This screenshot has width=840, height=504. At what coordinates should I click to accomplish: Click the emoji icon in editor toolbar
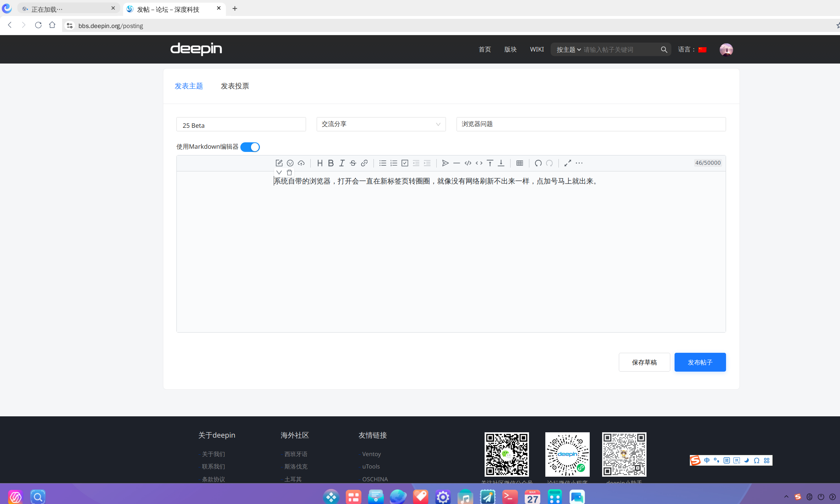coord(290,163)
